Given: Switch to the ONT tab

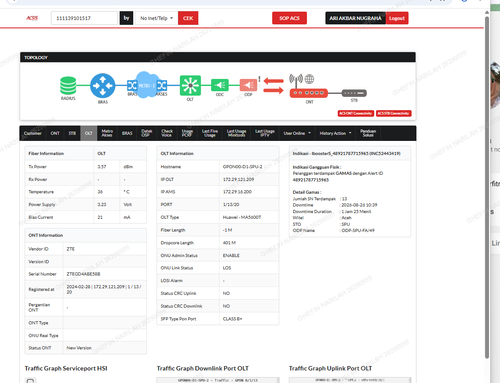Looking at the screenshot, I should coord(55,133).
